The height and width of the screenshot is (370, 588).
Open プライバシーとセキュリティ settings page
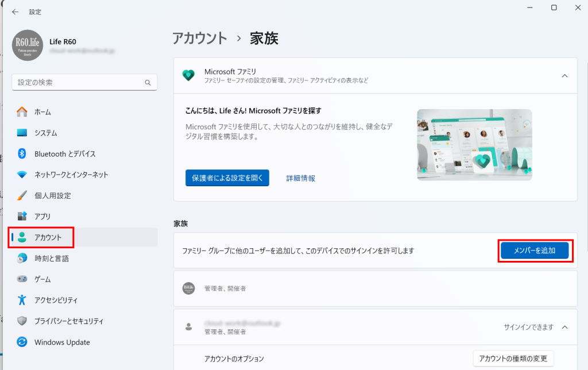coord(69,321)
